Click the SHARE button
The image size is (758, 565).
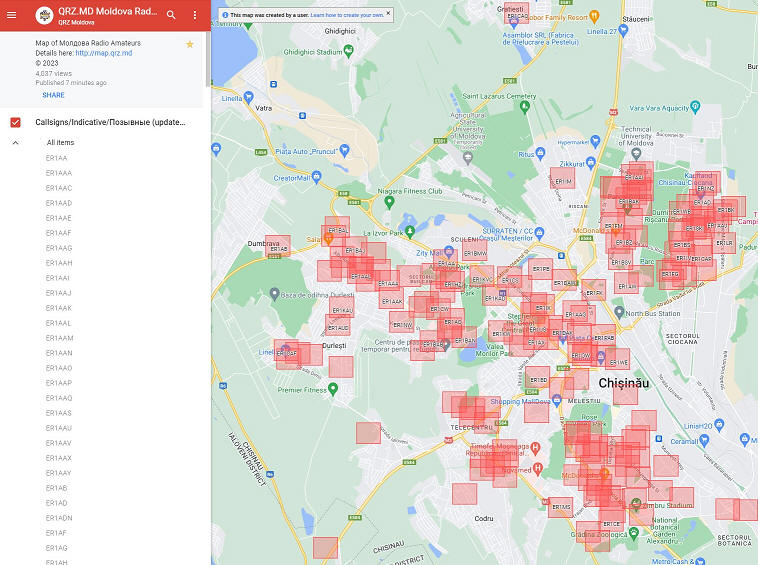pyautogui.click(x=53, y=95)
